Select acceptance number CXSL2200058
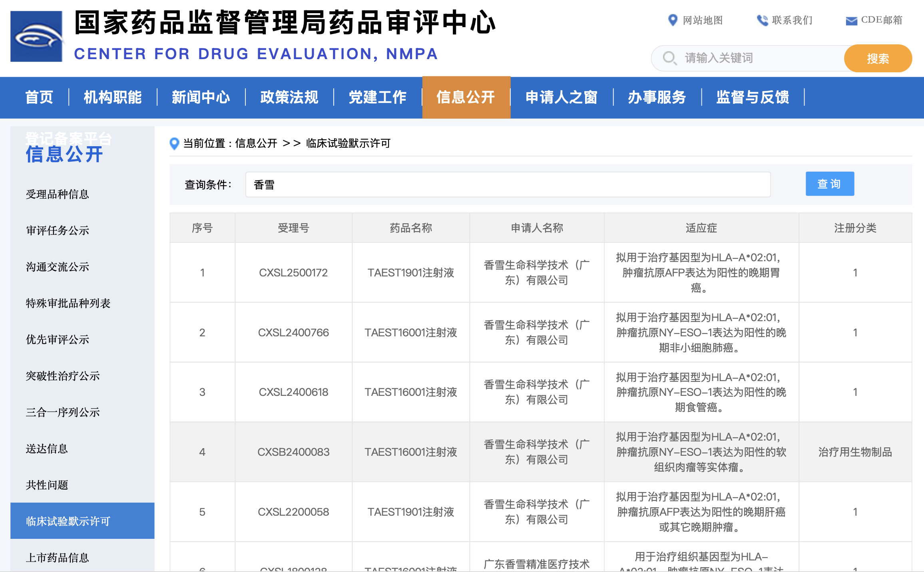924x572 pixels. [x=293, y=512]
